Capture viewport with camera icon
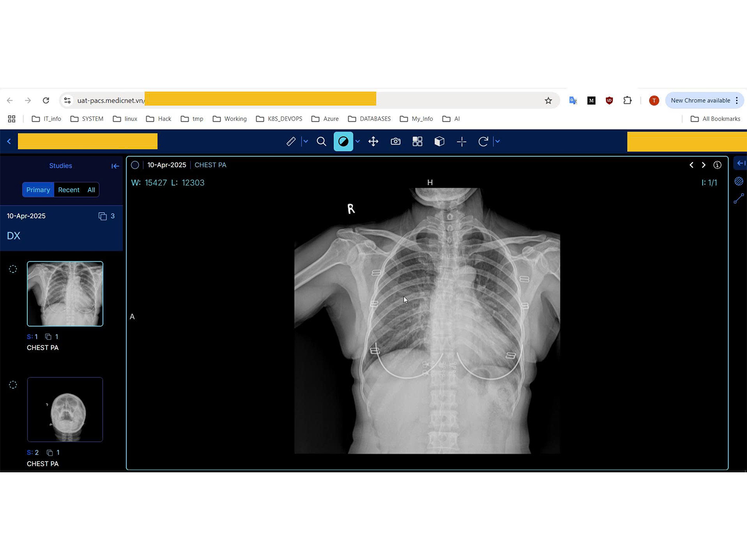This screenshot has width=747, height=560. click(395, 142)
